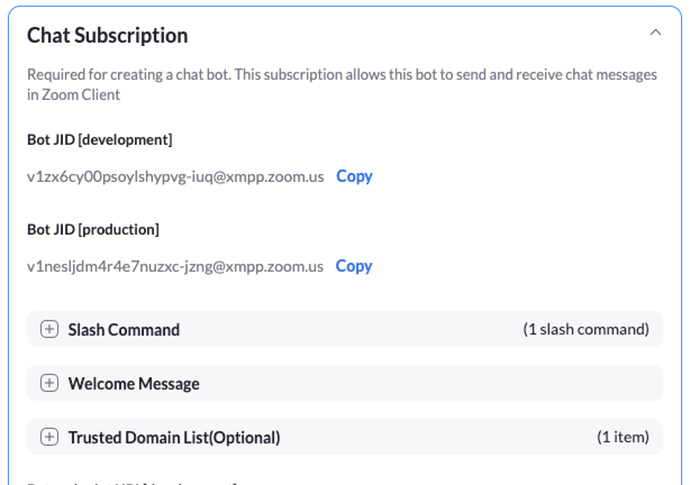Copy the production Bot JID

(x=354, y=266)
